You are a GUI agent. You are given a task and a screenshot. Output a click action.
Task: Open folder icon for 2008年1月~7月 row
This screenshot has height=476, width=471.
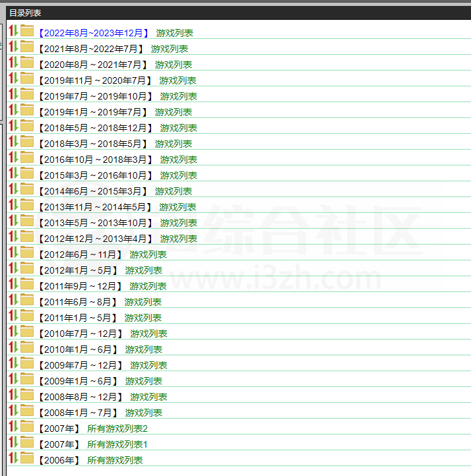pos(27,410)
